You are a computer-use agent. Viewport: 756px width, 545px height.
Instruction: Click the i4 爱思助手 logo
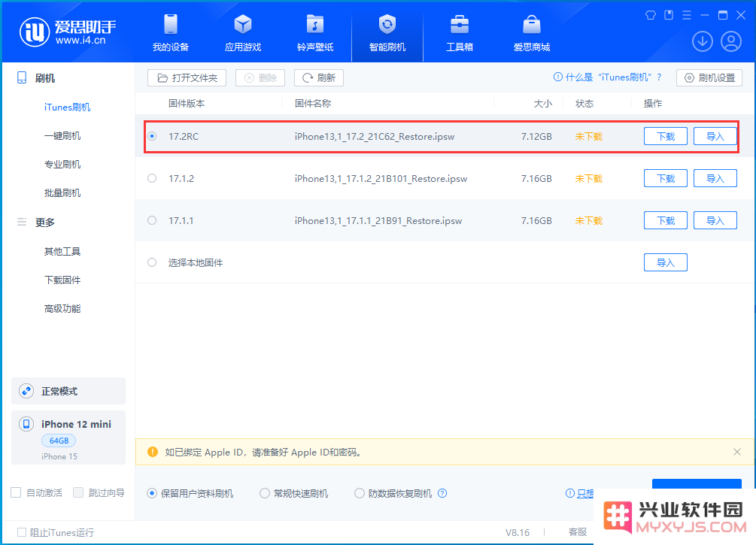tap(68, 32)
